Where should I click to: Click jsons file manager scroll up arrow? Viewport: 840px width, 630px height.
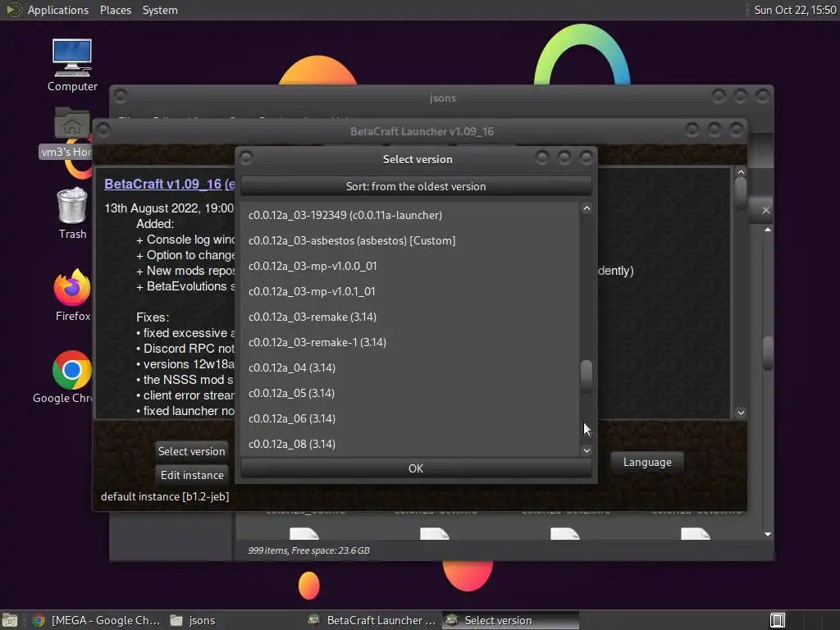tap(768, 230)
